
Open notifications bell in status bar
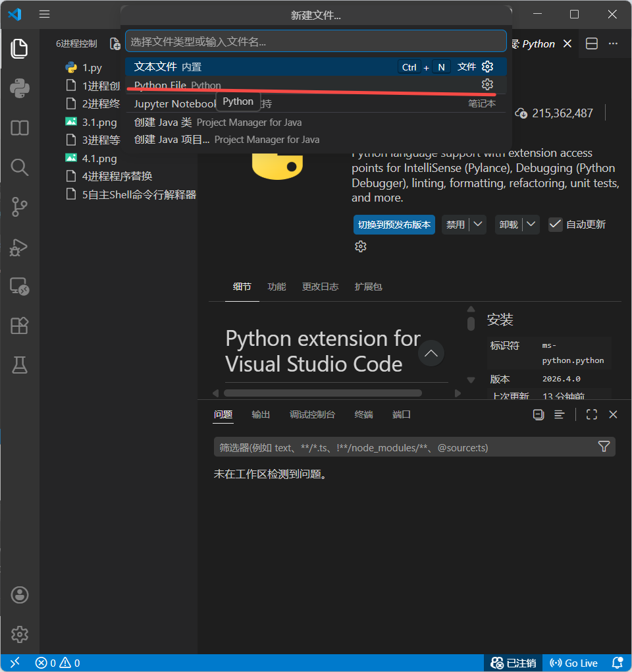click(x=618, y=663)
